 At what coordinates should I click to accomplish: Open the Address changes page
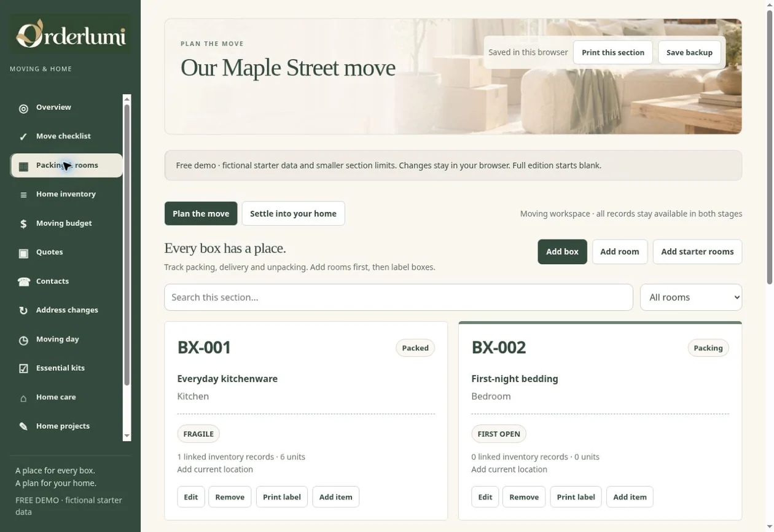click(66, 310)
